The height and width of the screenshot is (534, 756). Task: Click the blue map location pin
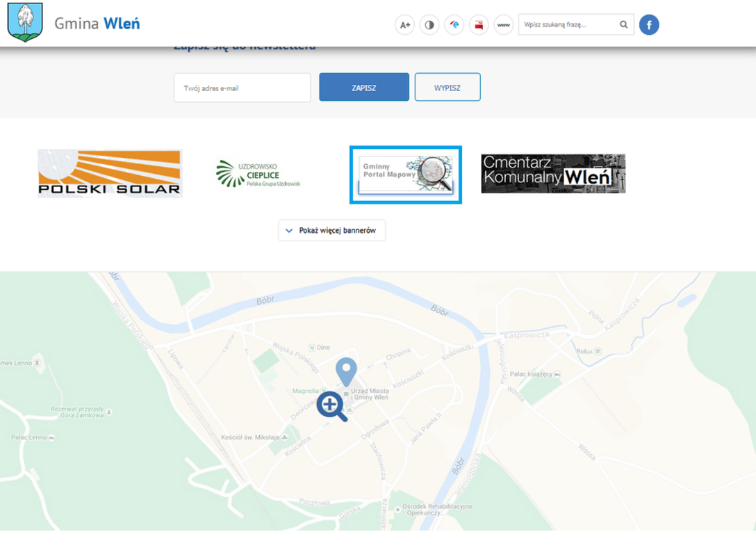346,371
